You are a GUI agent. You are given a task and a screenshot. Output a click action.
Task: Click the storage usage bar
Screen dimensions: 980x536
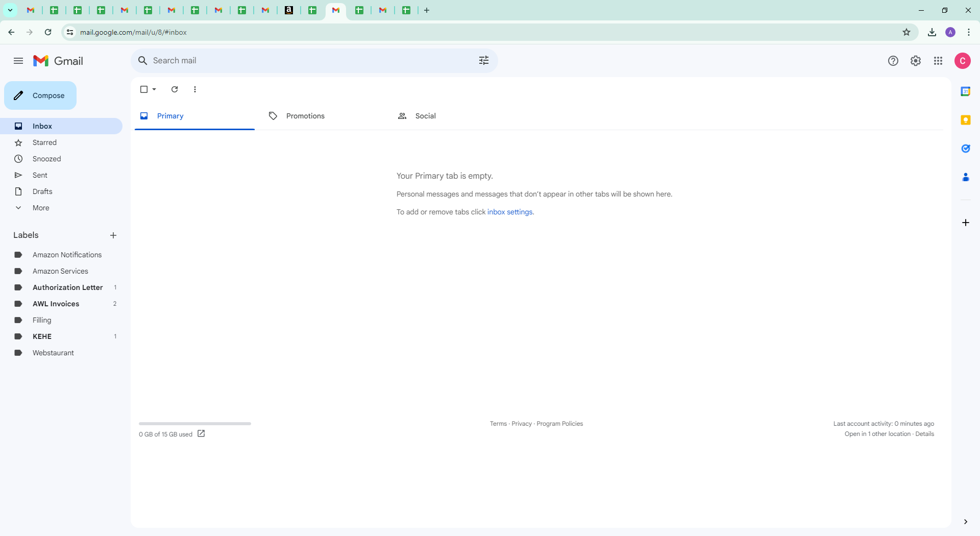[195, 424]
